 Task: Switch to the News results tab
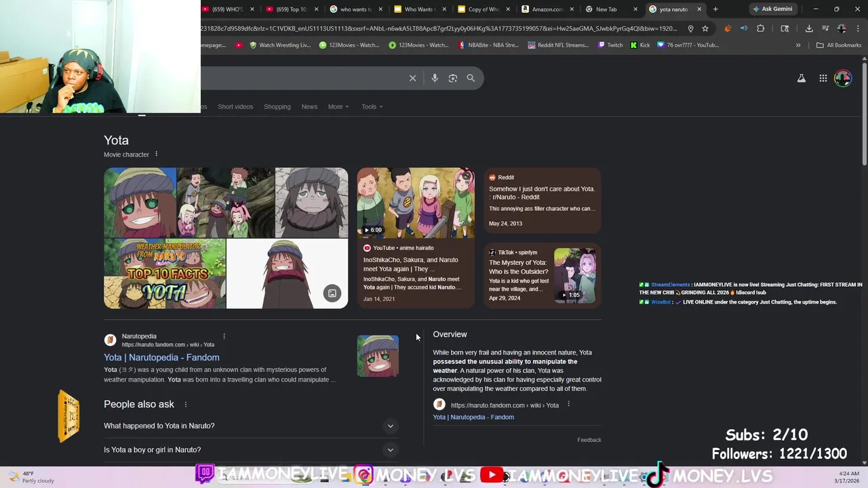[309, 106]
